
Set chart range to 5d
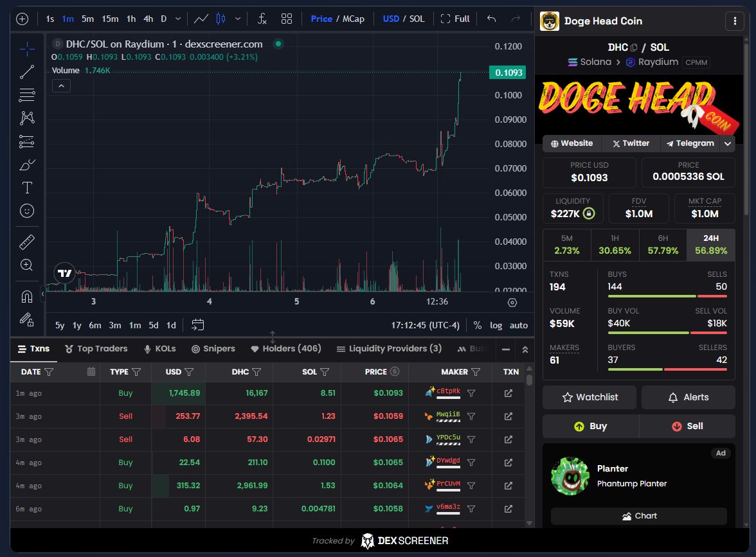pyautogui.click(x=153, y=325)
